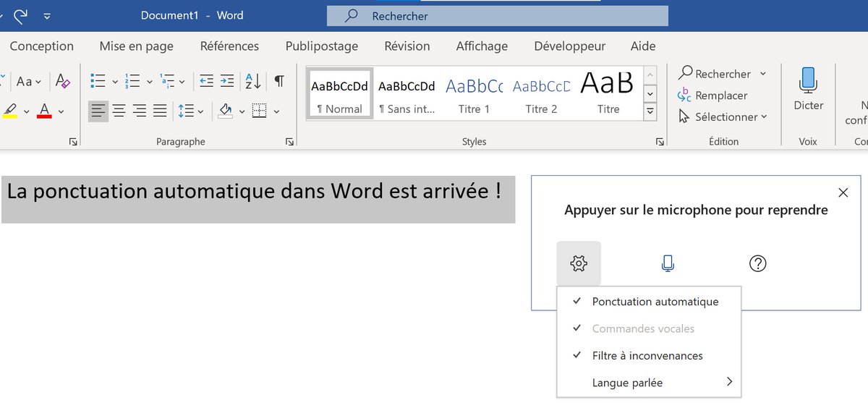This screenshot has height=408, width=868.
Task: Click the Rechercher search box in title bar
Action: (498, 16)
